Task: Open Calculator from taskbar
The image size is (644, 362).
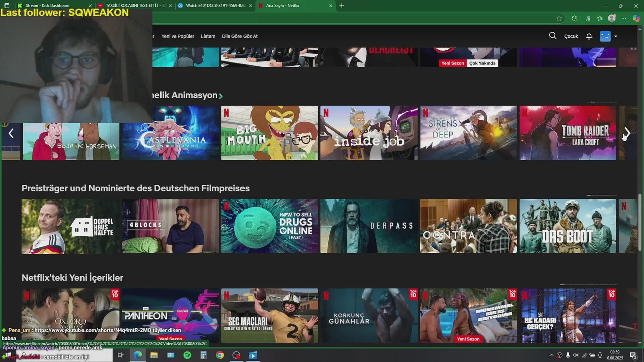Action: coord(203,355)
